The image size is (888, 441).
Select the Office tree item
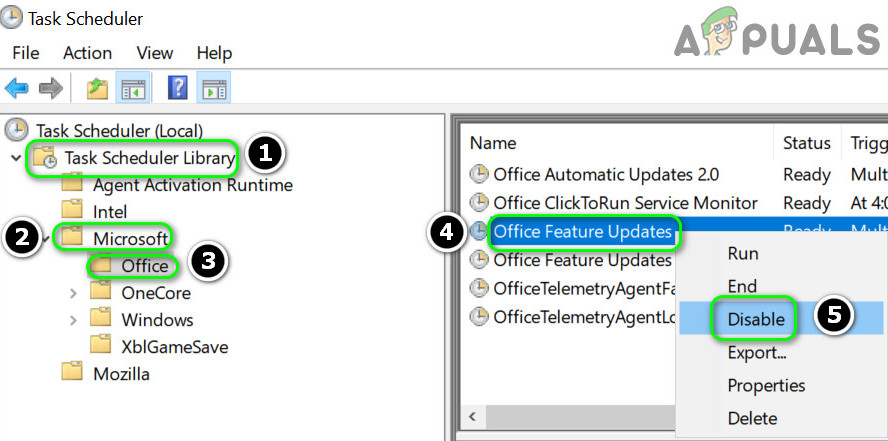coord(144,266)
